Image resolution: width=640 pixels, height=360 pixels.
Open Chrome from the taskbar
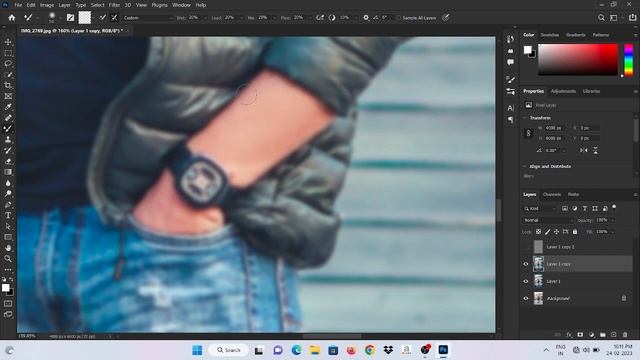[x=370, y=350]
